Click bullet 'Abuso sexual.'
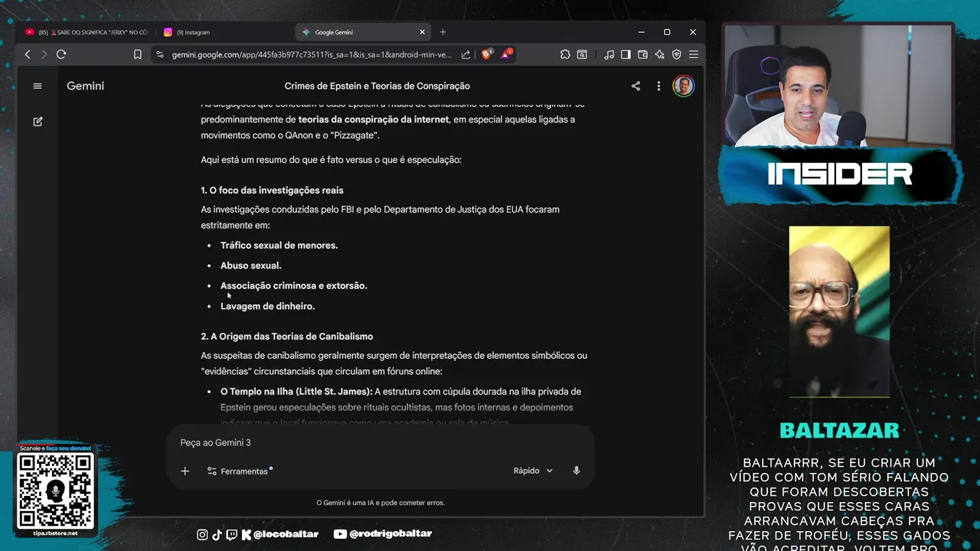The image size is (980, 551). click(x=251, y=266)
